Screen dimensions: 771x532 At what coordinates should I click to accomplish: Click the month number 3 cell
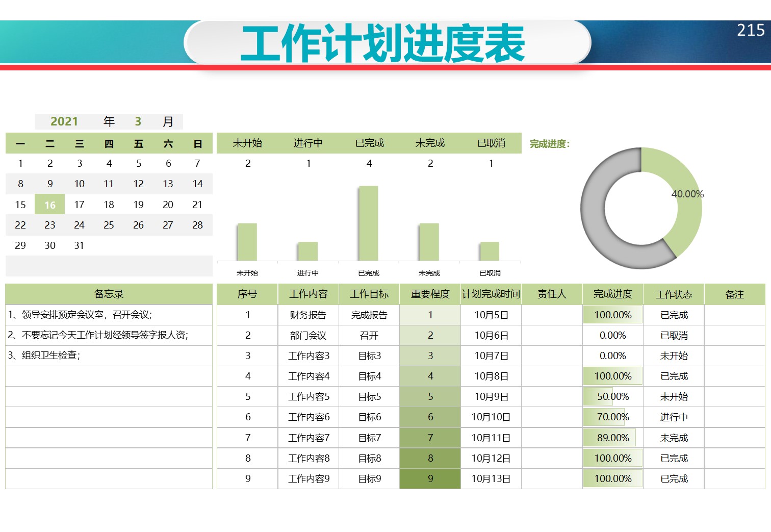pos(138,121)
